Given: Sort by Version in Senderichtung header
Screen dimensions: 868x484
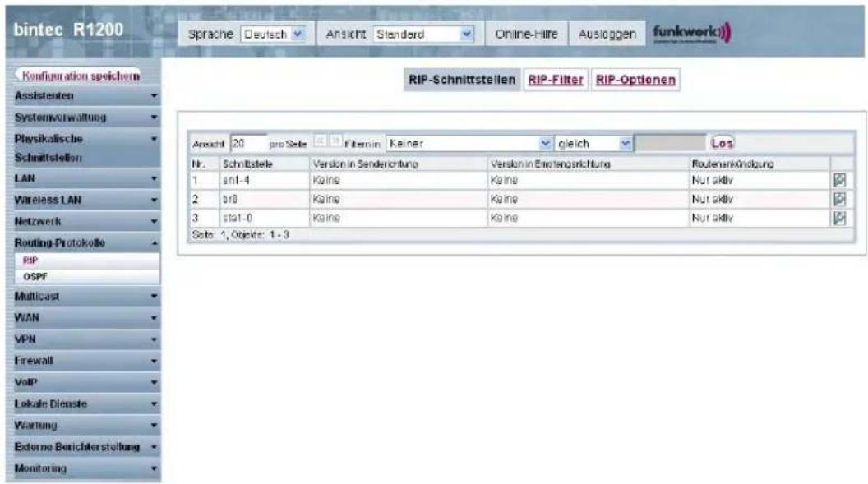Looking at the screenshot, I should [365, 164].
